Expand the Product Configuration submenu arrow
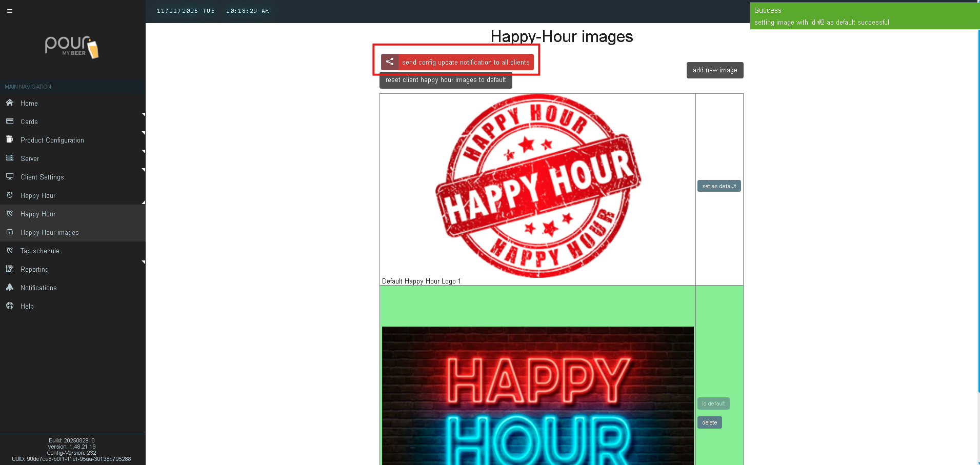Viewport: 980px width, 465px height. coord(143,133)
